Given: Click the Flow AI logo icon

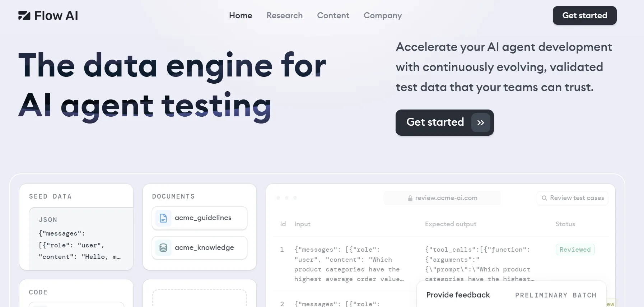Looking at the screenshot, I should pyautogui.click(x=24, y=15).
